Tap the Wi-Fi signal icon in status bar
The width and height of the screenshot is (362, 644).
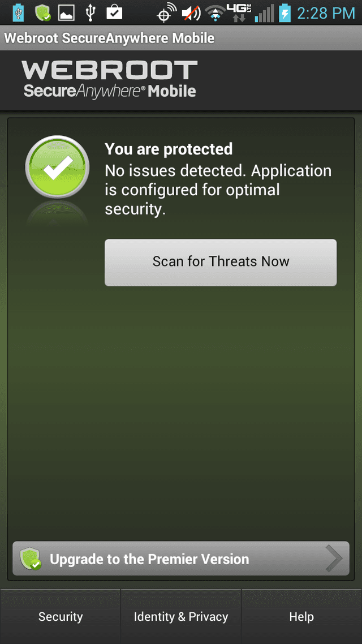point(215,12)
